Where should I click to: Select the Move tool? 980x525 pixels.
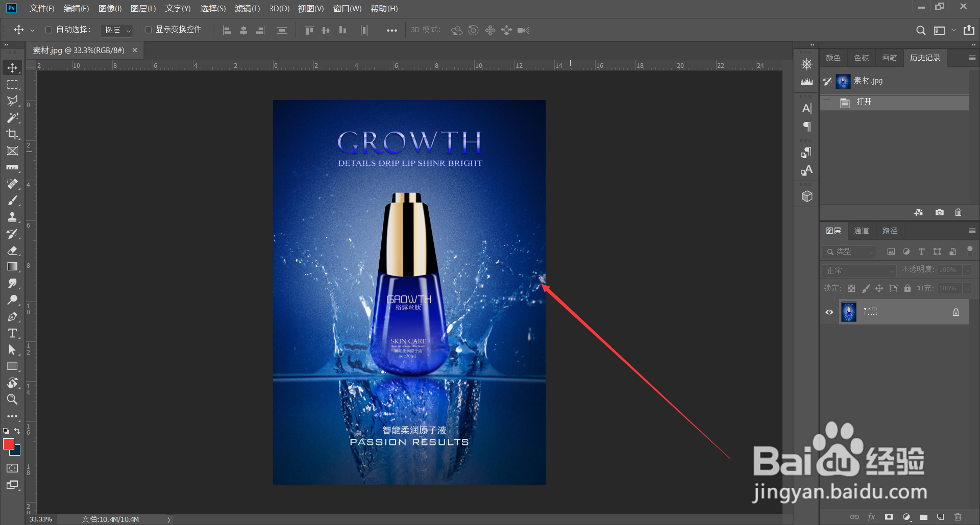click(12, 68)
